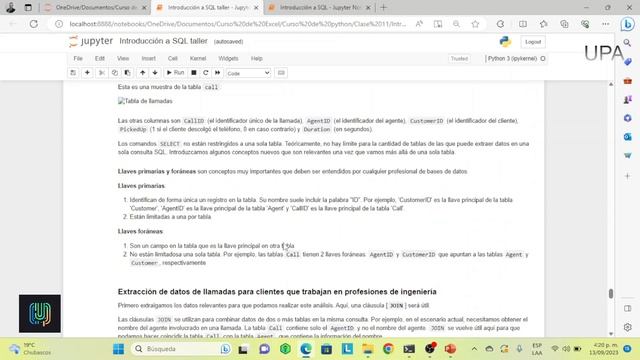Refresh the page

pyautogui.click(x=33, y=24)
